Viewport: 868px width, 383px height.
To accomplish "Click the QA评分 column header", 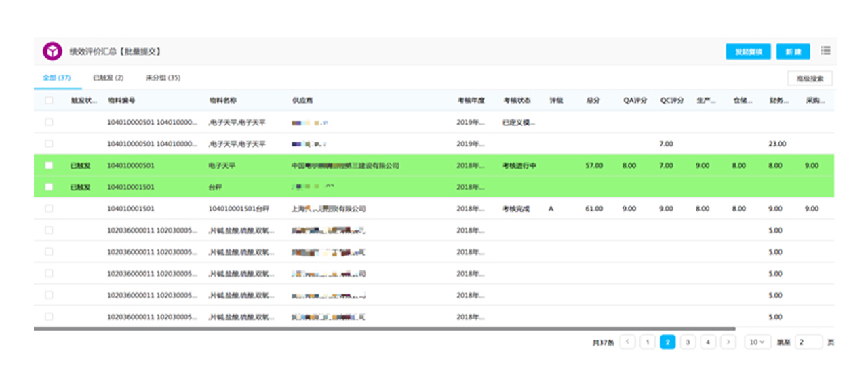I will [635, 100].
